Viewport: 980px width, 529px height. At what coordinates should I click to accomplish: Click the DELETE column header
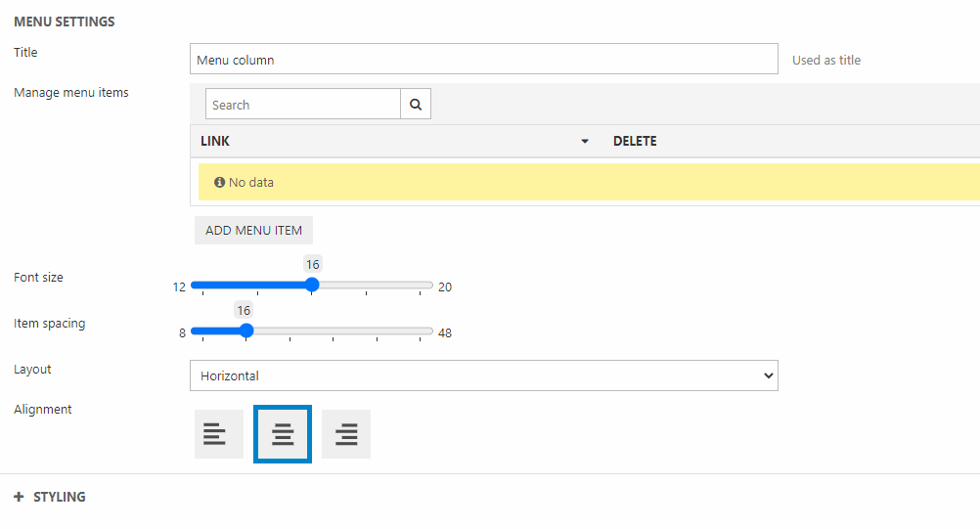pyautogui.click(x=635, y=141)
